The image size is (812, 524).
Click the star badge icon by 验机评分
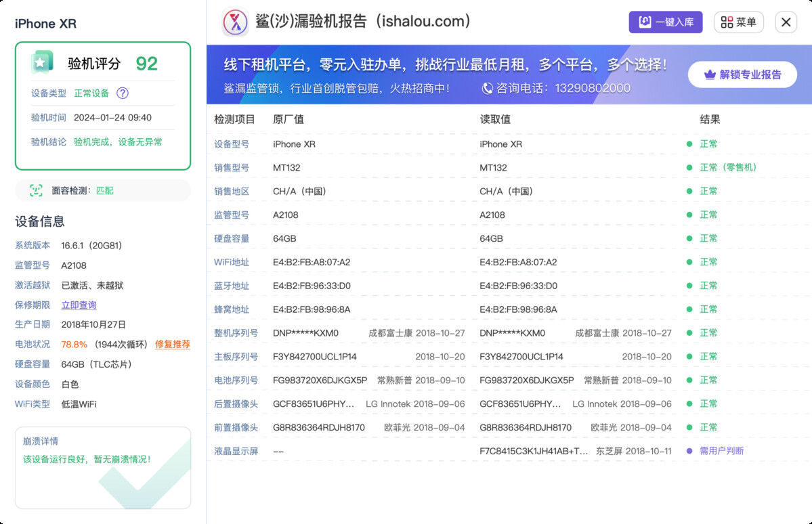click(42, 63)
